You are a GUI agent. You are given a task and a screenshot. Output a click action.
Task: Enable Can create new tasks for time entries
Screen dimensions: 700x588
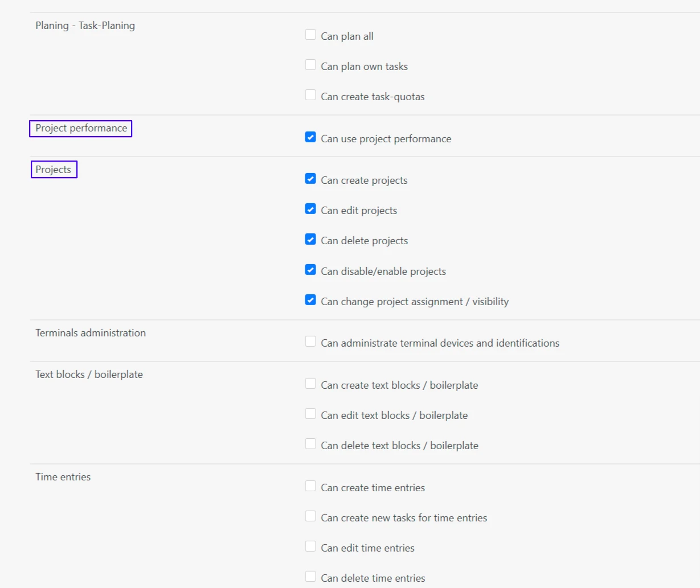(310, 516)
